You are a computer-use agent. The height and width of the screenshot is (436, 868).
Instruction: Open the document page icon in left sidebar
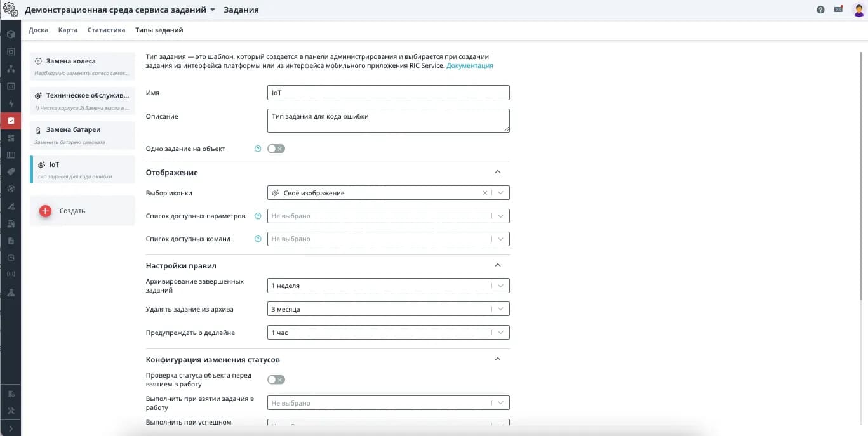(x=11, y=241)
